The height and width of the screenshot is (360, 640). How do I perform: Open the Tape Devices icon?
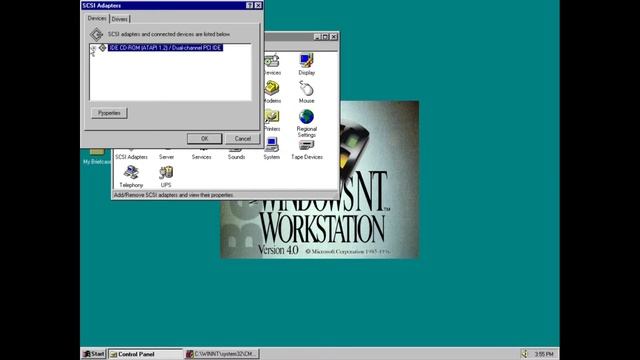point(307,145)
